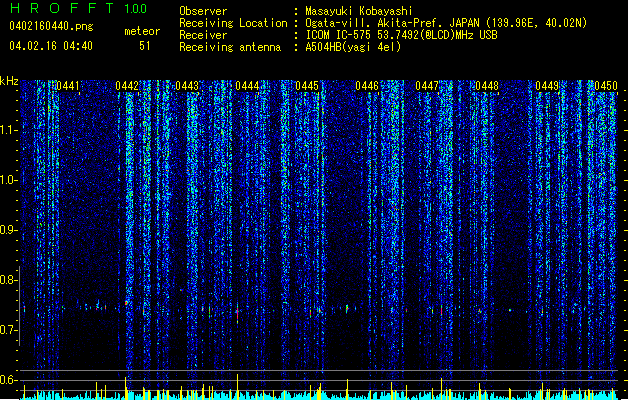The image size is (629, 400).
Task: Click the 0448 time marker
Action: pos(487,86)
